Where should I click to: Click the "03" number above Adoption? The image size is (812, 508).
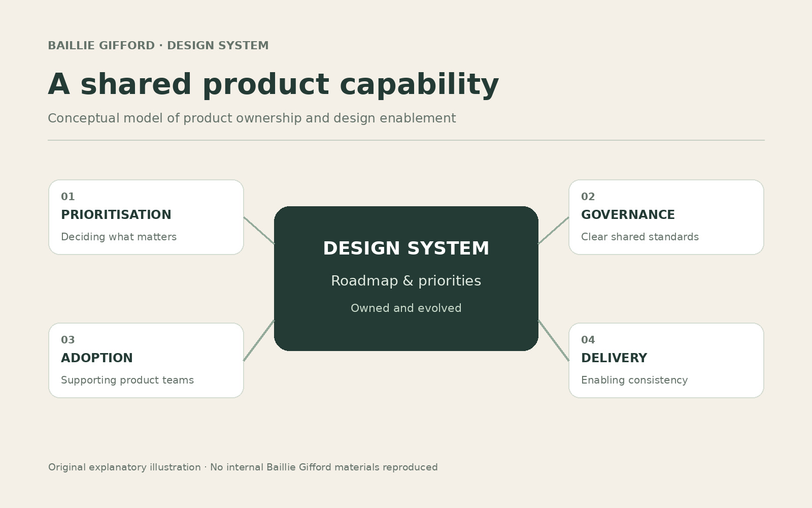[x=68, y=340]
